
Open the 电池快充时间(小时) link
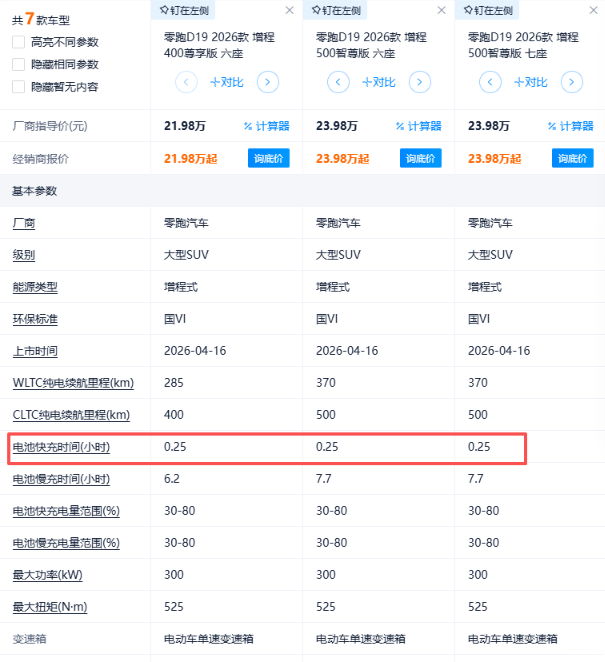pos(61,447)
